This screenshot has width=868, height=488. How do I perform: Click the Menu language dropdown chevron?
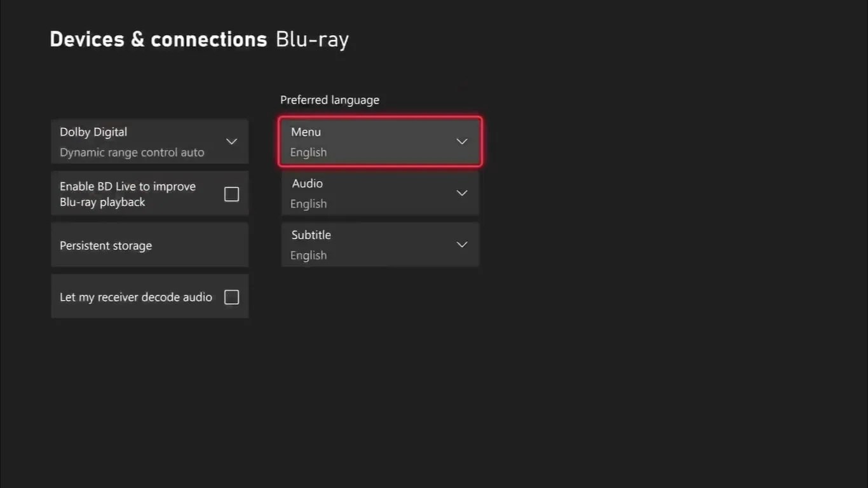coord(461,141)
